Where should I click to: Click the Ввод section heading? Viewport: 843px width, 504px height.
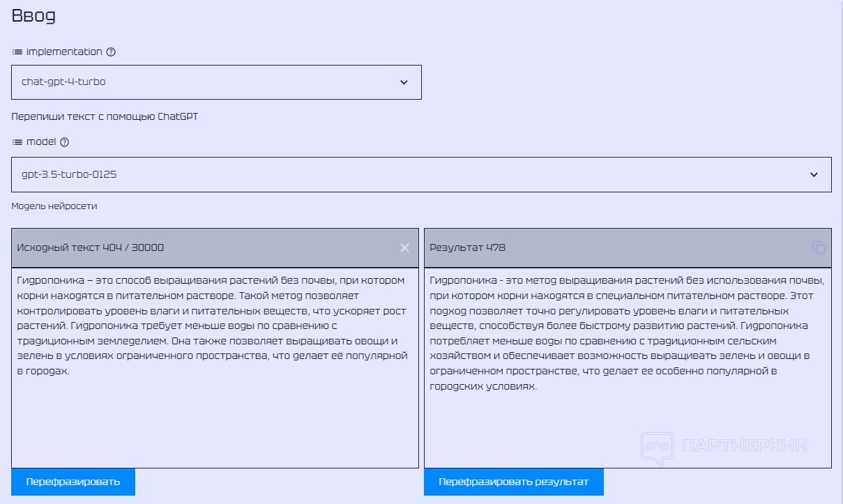(x=33, y=16)
